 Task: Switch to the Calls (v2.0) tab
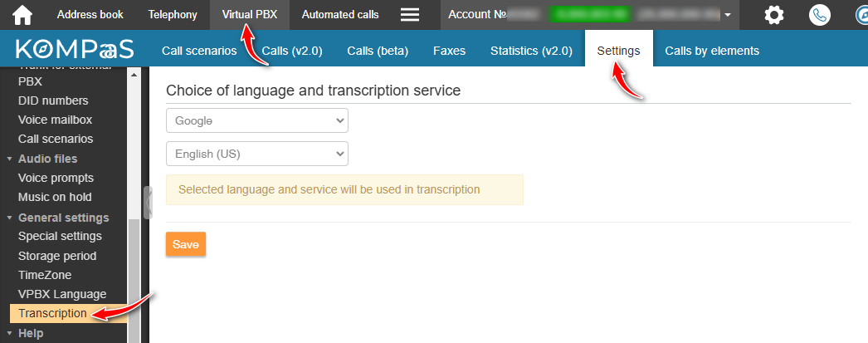(x=292, y=51)
